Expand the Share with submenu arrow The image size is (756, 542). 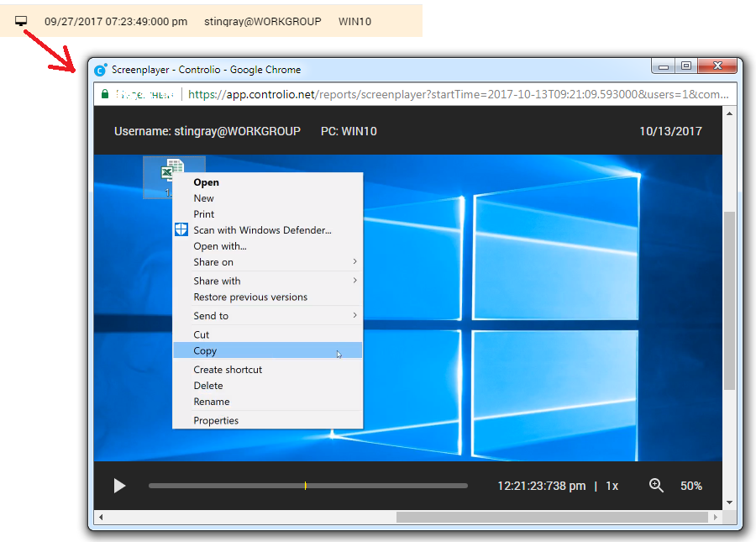click(x=355, y=281)
